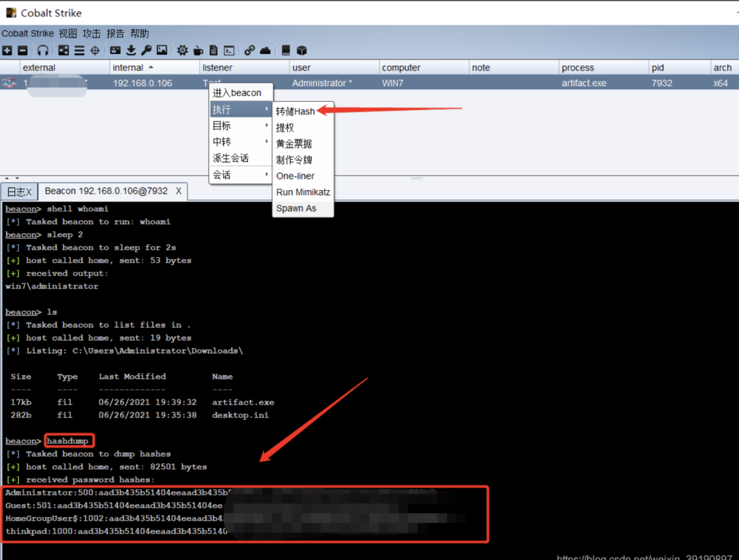Image resolution: width=739 pixels, height=560 pixels.
Task: Select 黄金票据 in the submenu
Action: click(x=303, y=144)
